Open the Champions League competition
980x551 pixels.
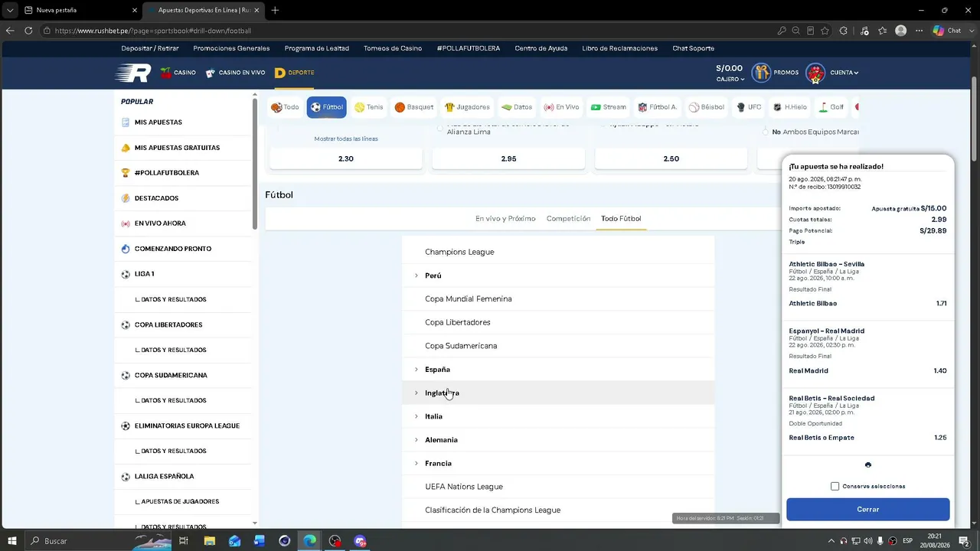tap(558, 252)
